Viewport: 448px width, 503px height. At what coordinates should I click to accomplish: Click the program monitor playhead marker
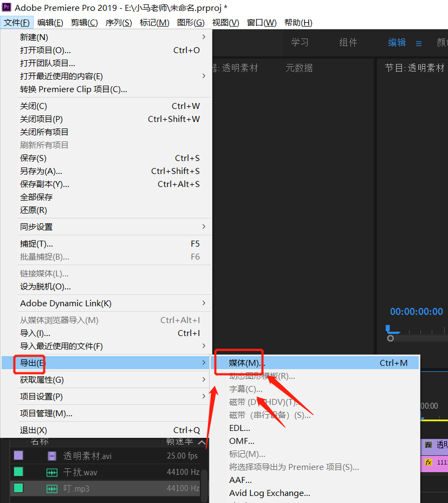[x=388, y=329]
